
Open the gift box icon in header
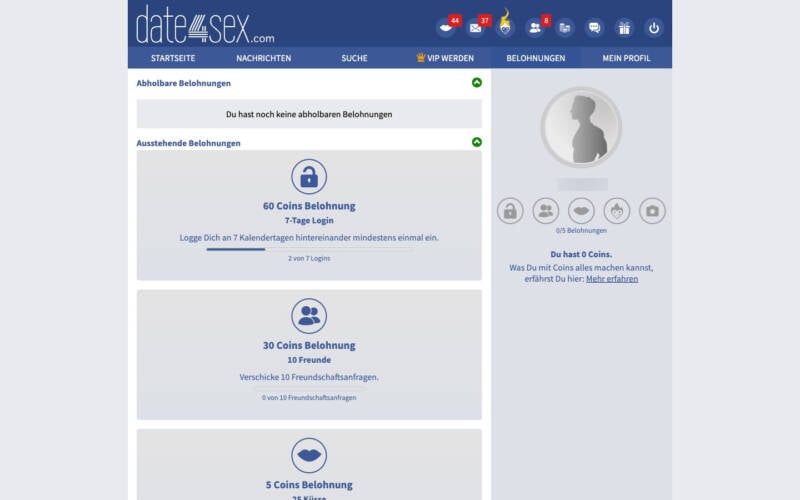click(624, 28)
